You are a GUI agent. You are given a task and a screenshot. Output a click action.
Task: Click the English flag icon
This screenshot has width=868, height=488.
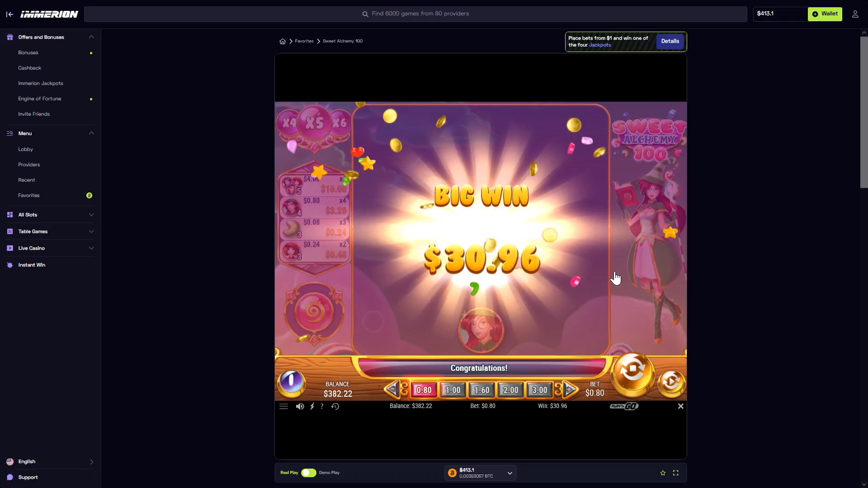pos(10,461)
